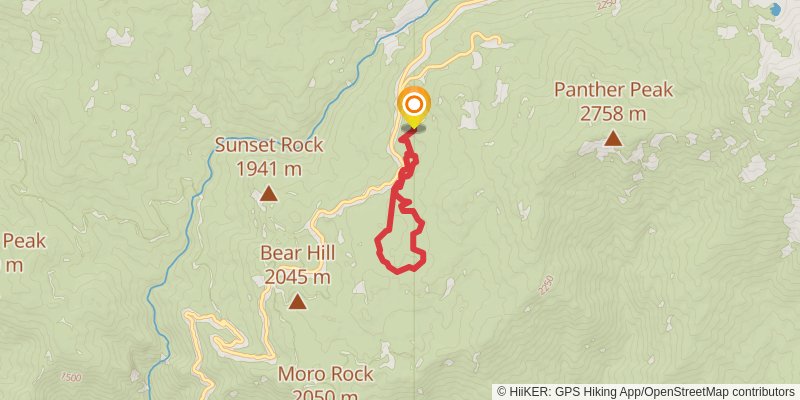Screen dimensions: 800x400
Task: Click the small blue lake in corner
Action: click(776, 9)
